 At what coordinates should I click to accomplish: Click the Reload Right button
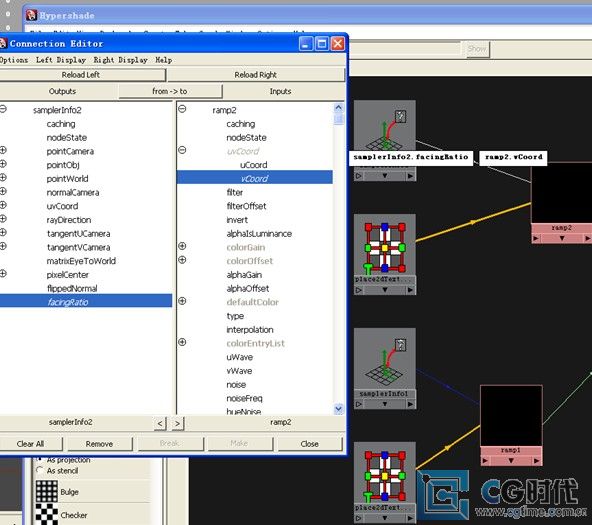point(256,75)
